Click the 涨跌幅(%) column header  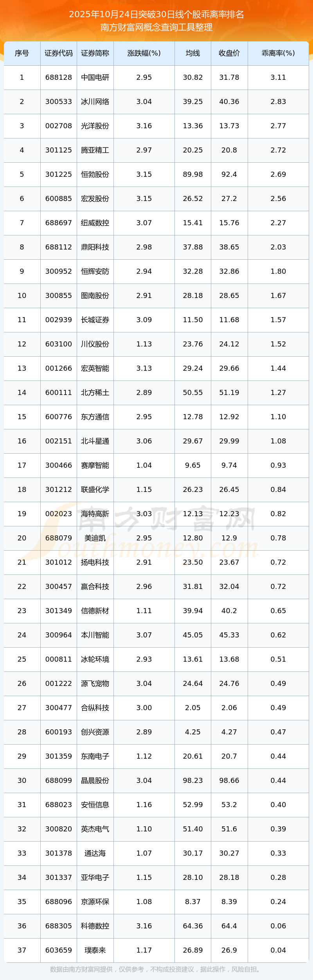144,53
